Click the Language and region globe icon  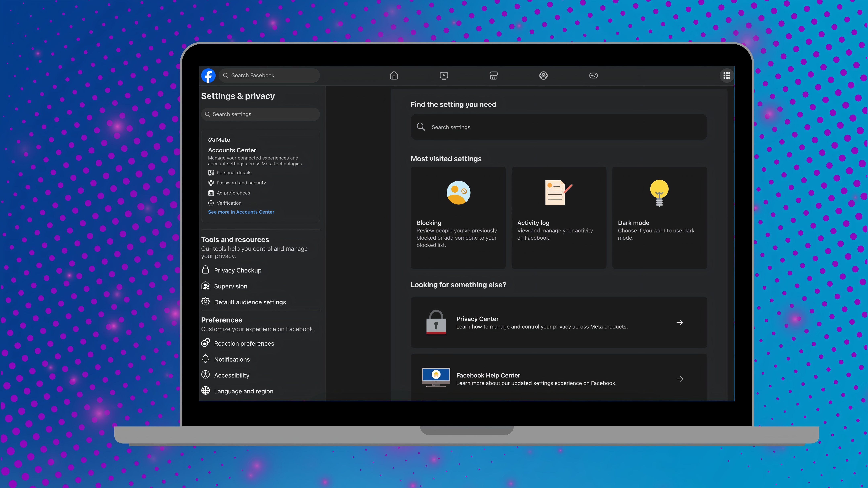(x=205, y=390)
